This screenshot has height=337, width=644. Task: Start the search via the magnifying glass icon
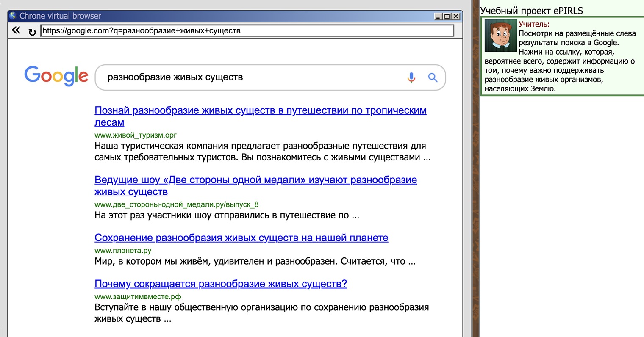(x=433, y=77)
